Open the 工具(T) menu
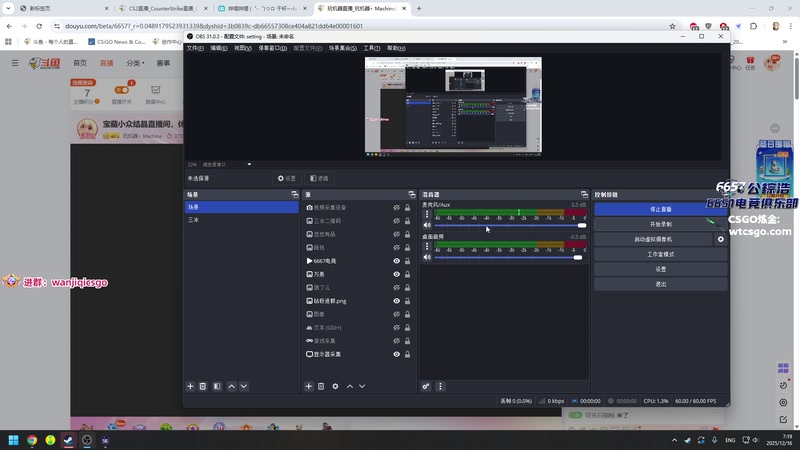 coord(371,48)
